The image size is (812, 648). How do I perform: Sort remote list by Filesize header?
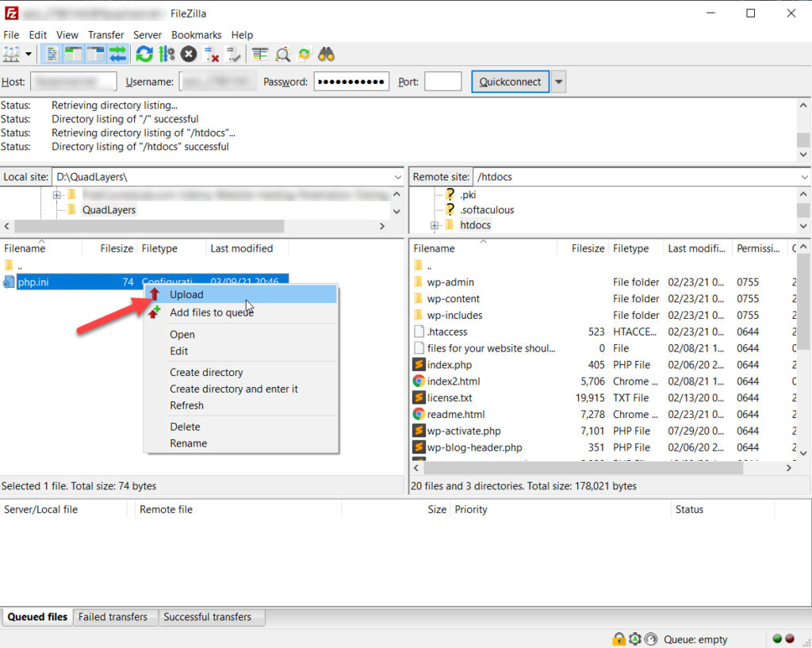click(582, 248)
